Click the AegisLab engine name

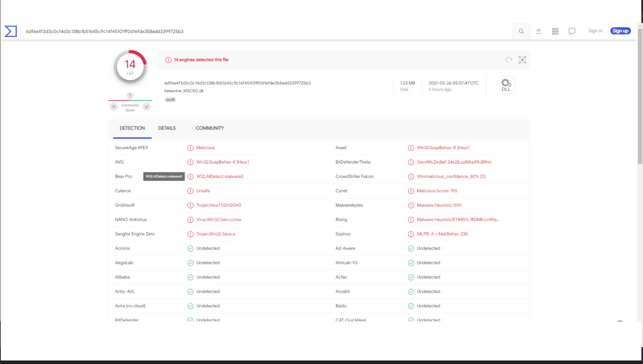pyautogui.click(x=124, y=263)
